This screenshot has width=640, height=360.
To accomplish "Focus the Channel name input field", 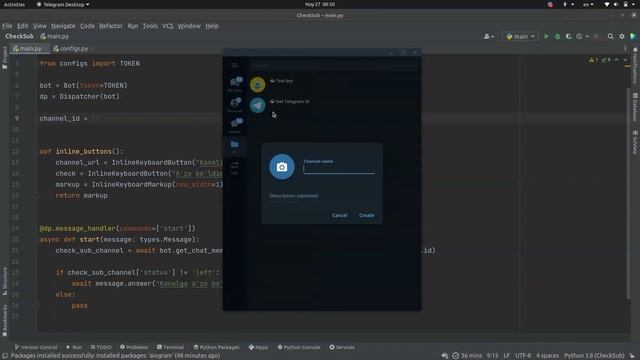I will (x=339, y=168).
